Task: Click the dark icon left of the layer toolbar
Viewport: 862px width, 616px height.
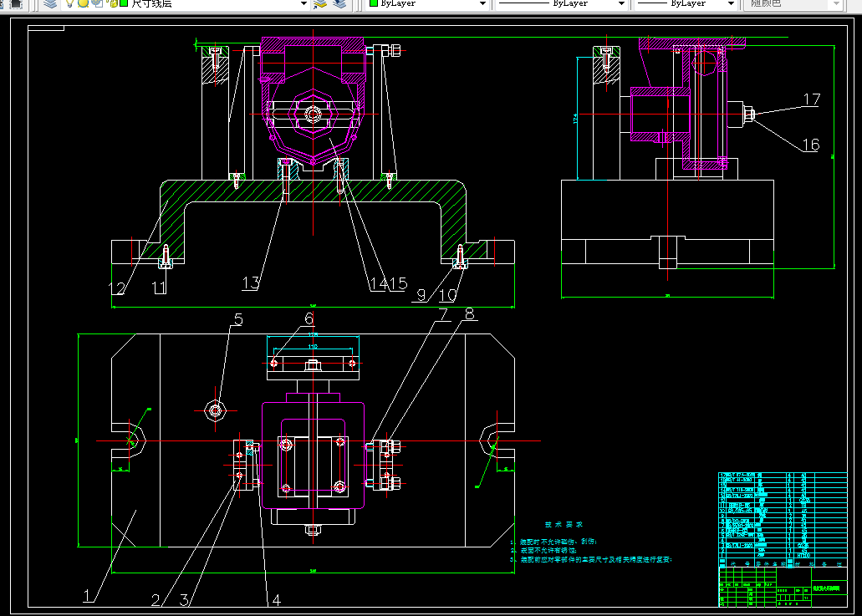Action: [x=16, y=3]
